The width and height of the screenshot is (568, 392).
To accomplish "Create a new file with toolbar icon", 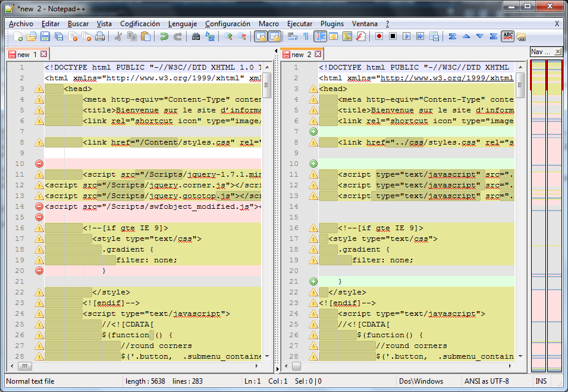I will point(18,37).
